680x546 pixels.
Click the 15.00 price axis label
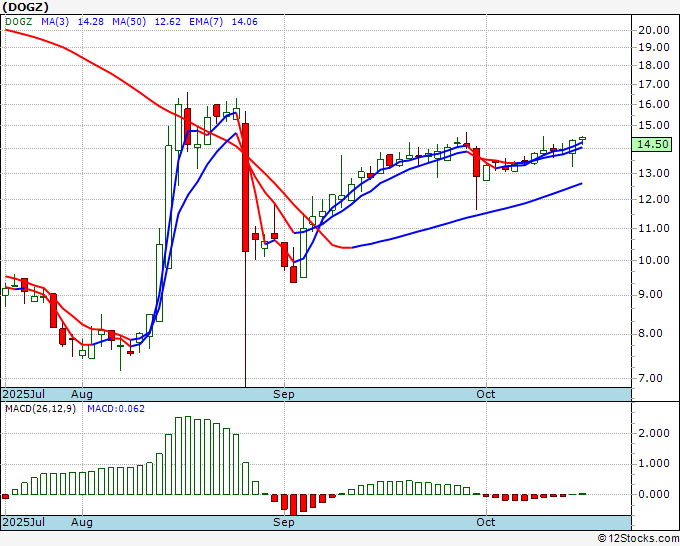(x=654, y=125)
